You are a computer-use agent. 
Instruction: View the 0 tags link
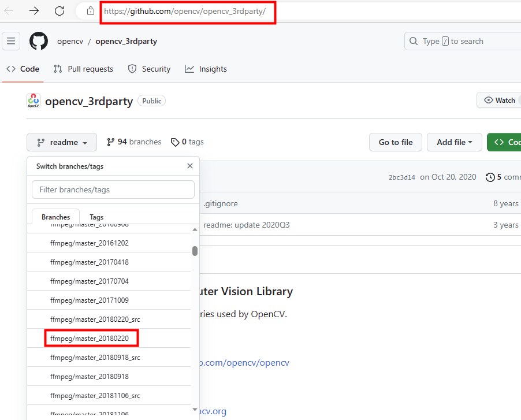point(187,142)
